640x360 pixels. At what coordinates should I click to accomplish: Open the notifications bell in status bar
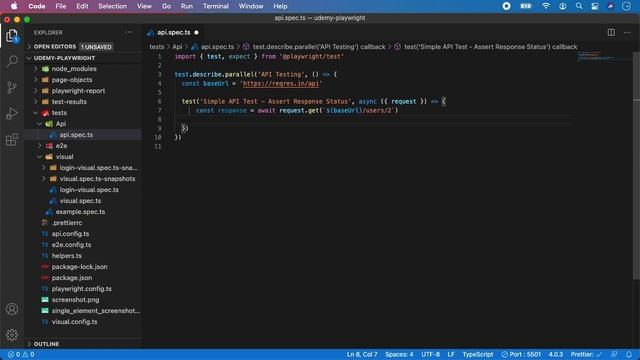[629, 354]
